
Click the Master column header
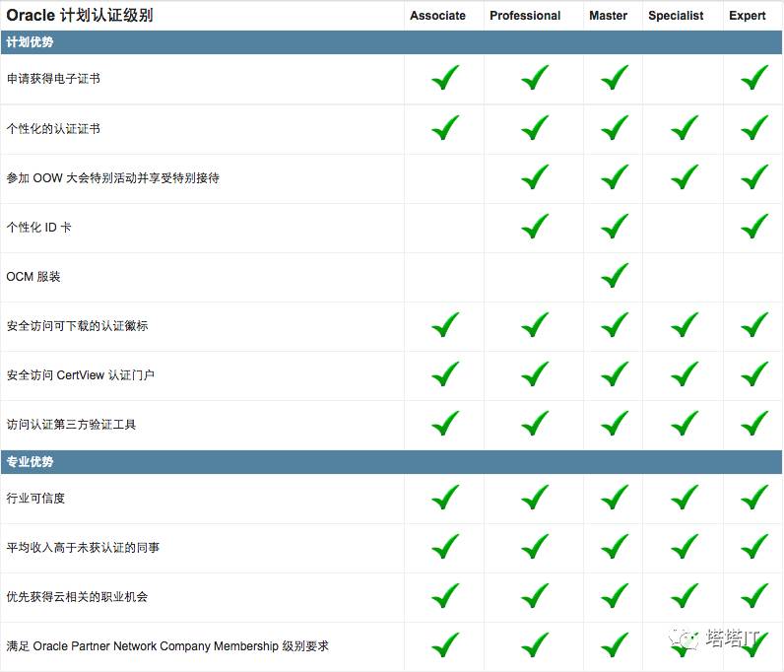608,16
